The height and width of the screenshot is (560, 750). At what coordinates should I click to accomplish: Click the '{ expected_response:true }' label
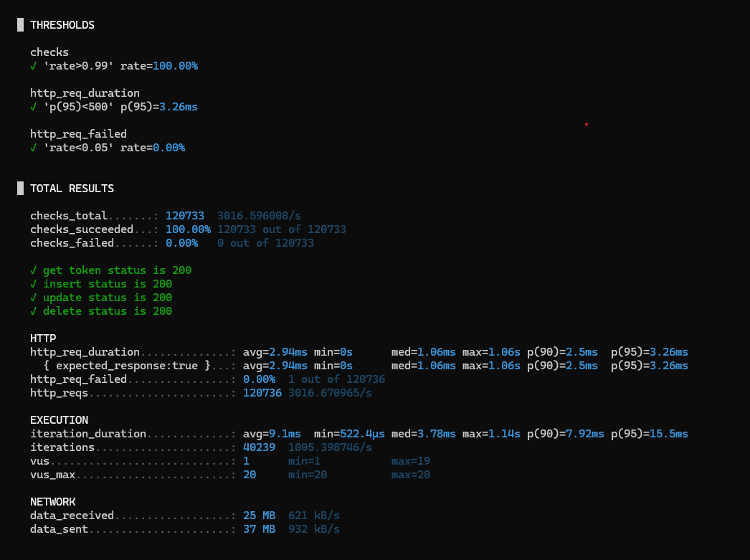(127, 366)
